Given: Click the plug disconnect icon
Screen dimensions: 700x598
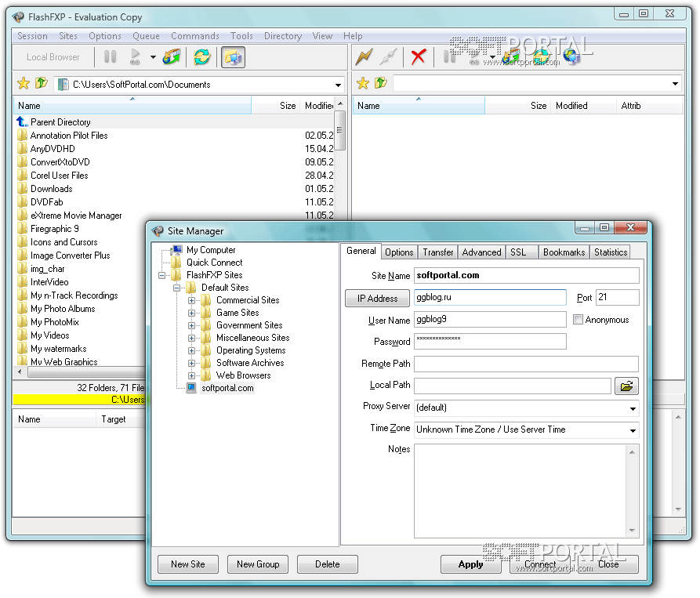Looking at the screenshot, I should (x=388, y=56).
